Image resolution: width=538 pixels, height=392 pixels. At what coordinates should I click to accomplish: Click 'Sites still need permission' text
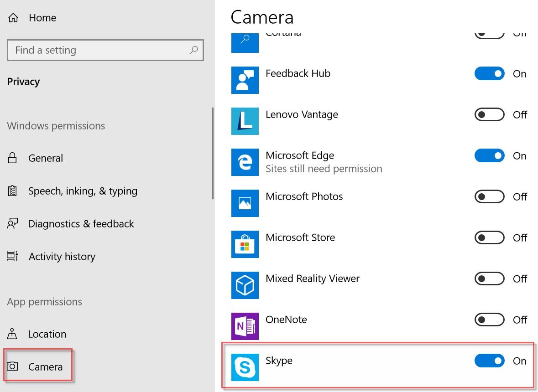point(324,169)
